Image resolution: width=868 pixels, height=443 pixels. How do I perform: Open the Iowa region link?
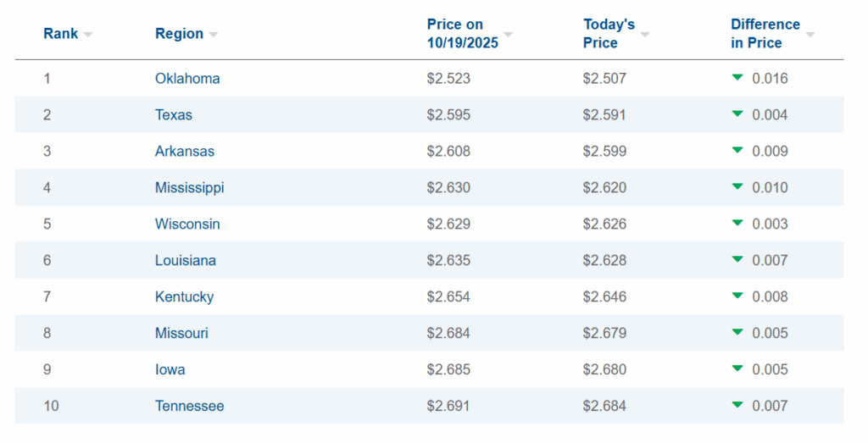click(170, 370)
